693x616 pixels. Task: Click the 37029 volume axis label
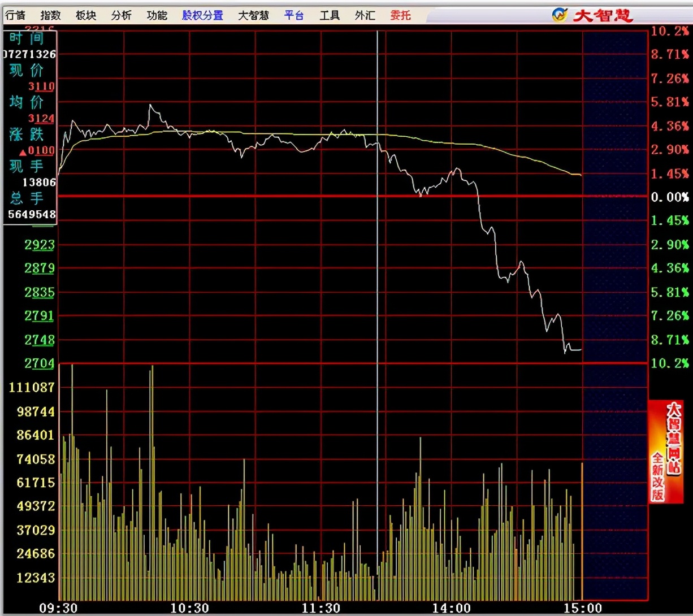(36, 530)
